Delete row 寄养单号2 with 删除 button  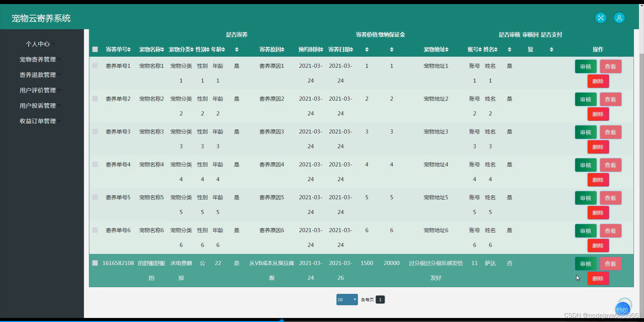point(598,114)
